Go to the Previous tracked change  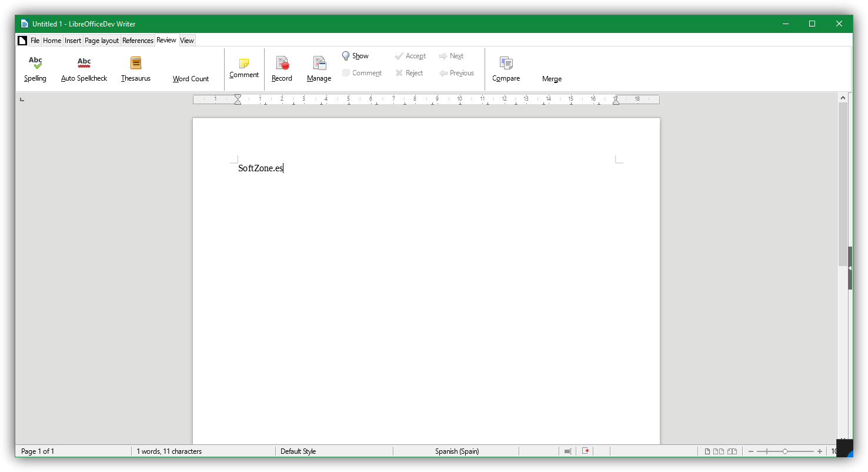(x=456, y=73)
